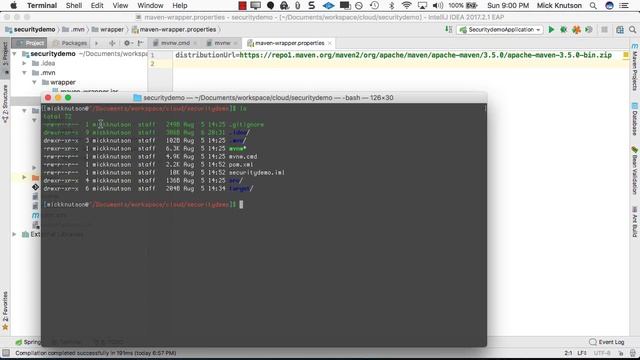Switch to the mvnw.cmd editor tab
640x360 pixels.
[x=174, y=43]
